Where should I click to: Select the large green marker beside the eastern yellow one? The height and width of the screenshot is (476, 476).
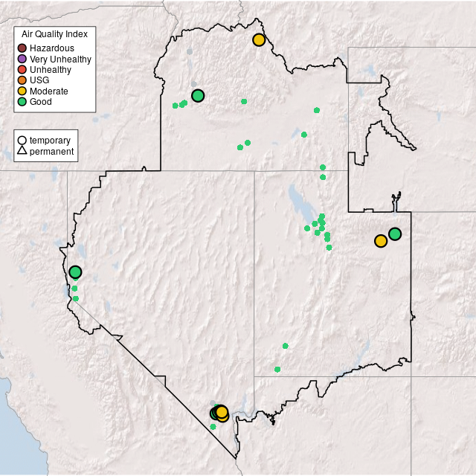[395, 234]
